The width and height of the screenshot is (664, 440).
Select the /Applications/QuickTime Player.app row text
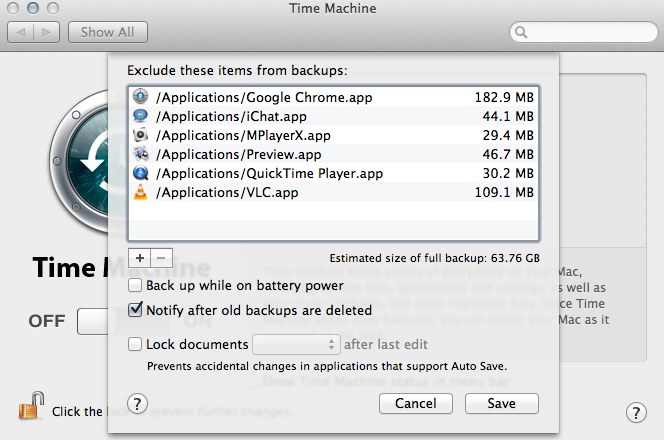coord(269,173)
